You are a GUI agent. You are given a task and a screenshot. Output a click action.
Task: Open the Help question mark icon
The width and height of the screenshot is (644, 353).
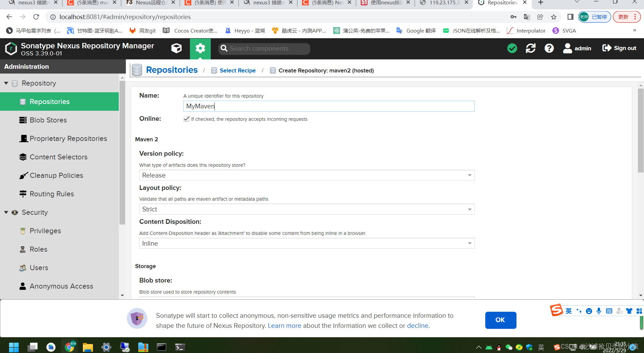pos(549,48)
